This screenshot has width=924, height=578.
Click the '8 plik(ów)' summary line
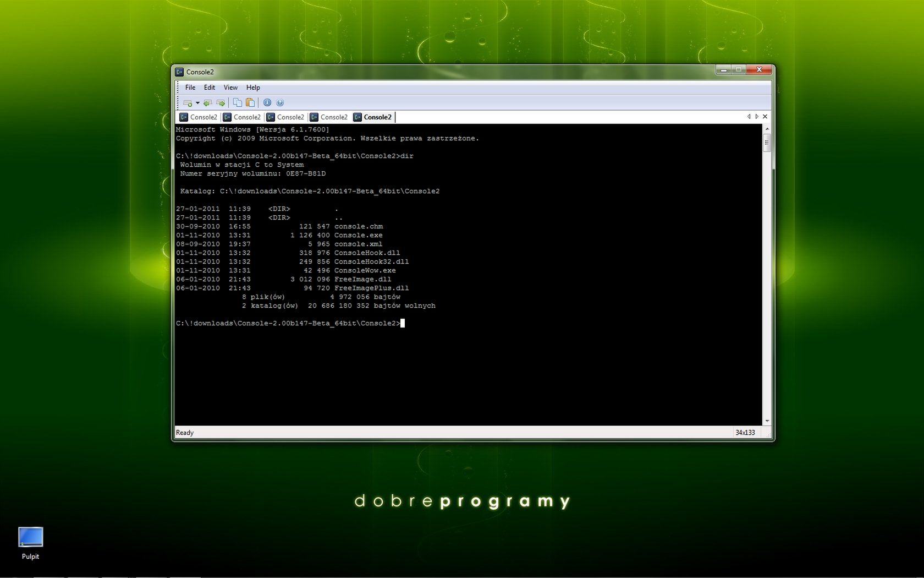(321, 297)
